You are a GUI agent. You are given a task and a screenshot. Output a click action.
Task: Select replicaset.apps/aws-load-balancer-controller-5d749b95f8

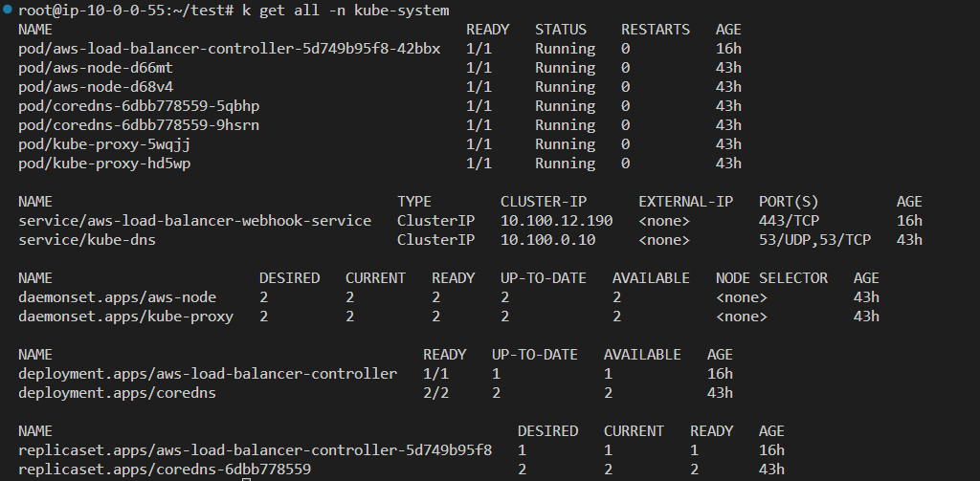255,450
